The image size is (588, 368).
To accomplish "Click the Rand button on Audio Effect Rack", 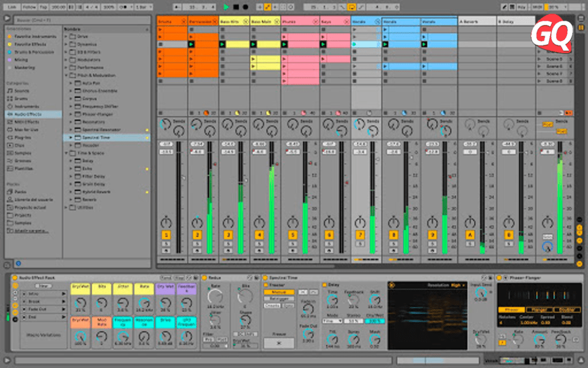I will 166,278.
